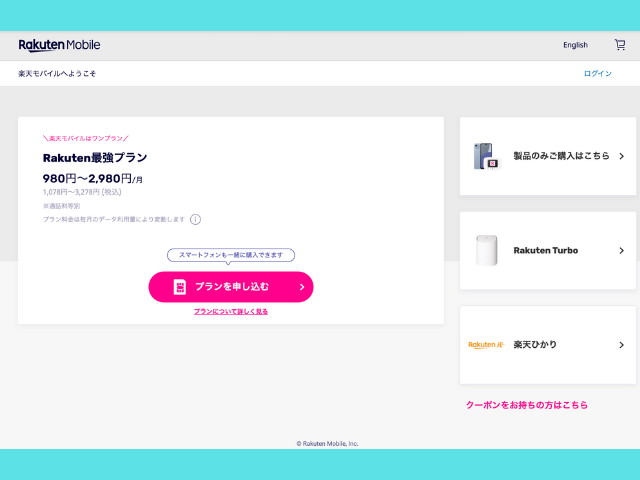Switch language to English
This screenshot has width=640, height=480.
click(576, 45)
